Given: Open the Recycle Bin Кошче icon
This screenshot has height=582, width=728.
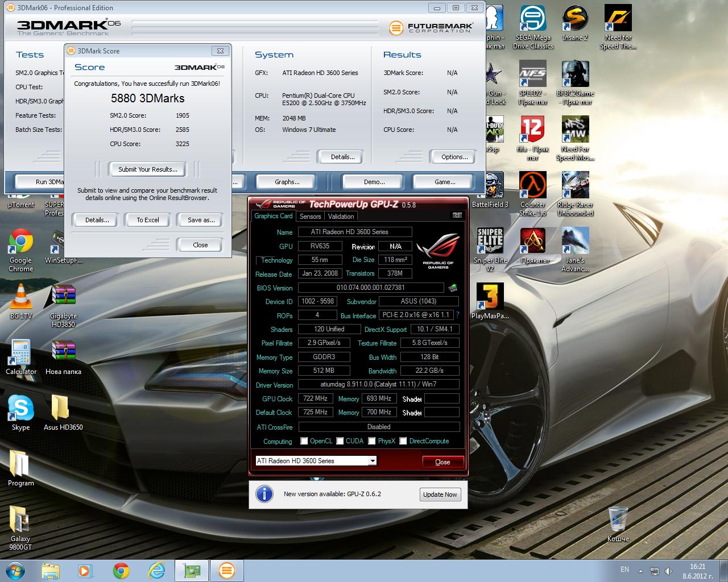Looking at the screenshot, I should 618,525.
